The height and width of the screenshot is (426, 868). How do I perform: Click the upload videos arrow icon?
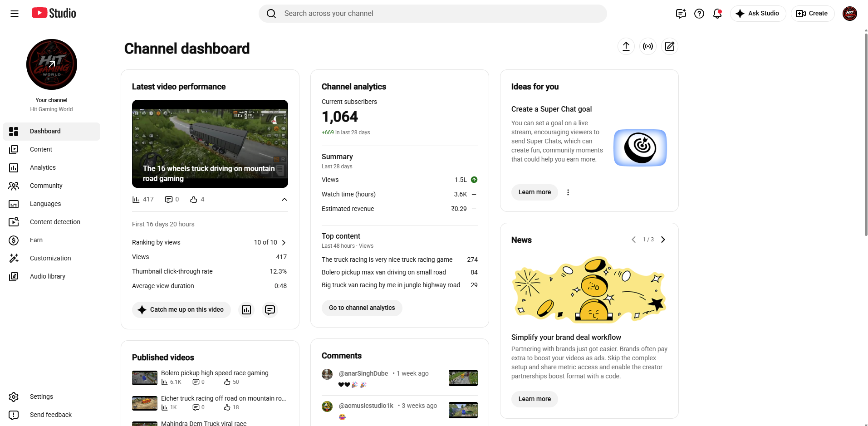(626, 46)
